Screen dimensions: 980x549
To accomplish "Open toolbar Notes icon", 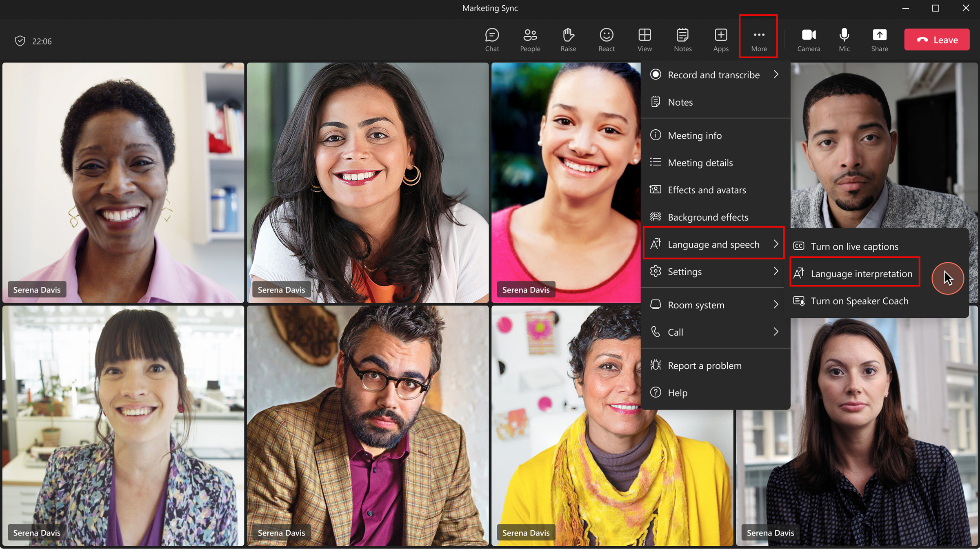I will click(682, 40).
